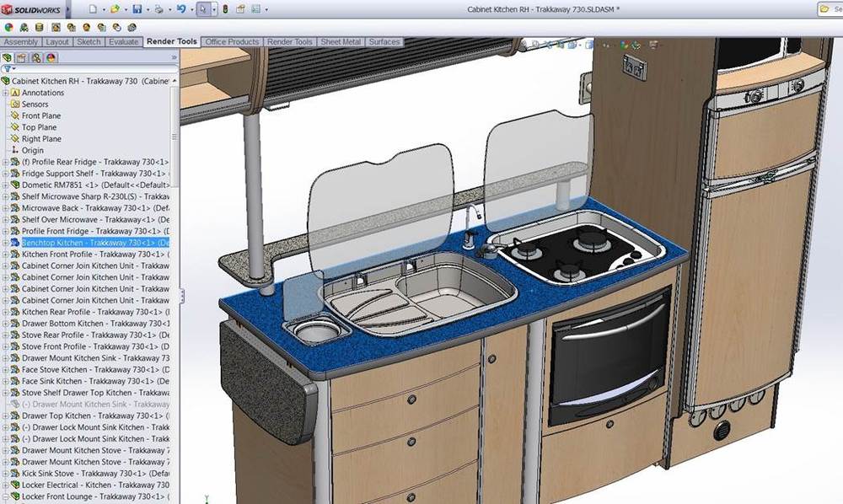The width and height of the screenshot is (843, 504).
Task: Click the Rebuild traffic light icon
Action: pos(225,9)
